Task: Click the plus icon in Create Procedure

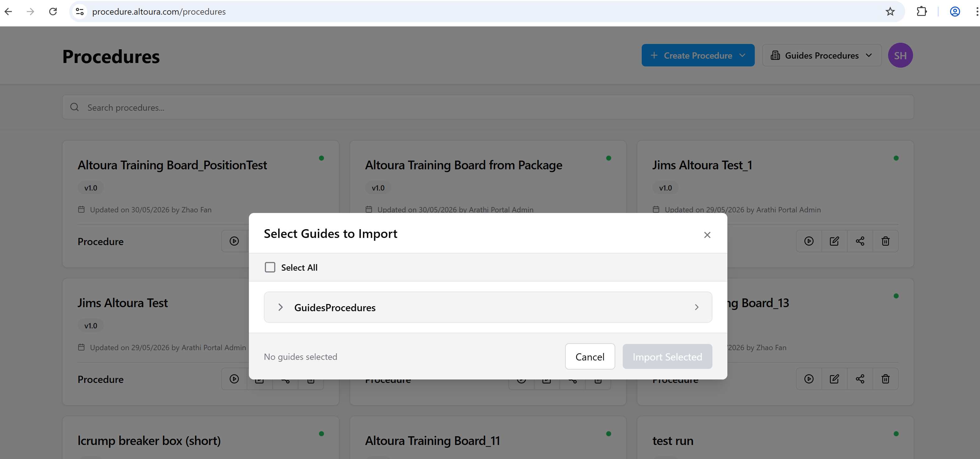Action: (x=654, y=55)
